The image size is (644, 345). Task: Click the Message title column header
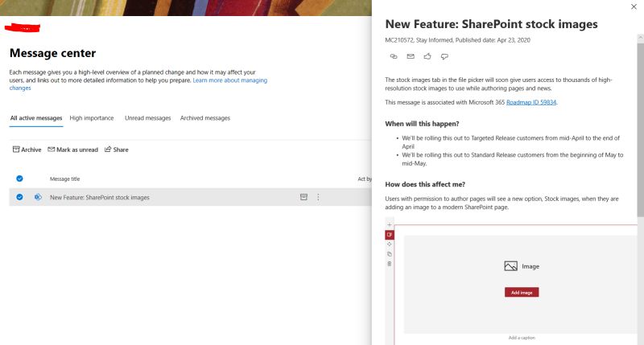click(65, 179)
